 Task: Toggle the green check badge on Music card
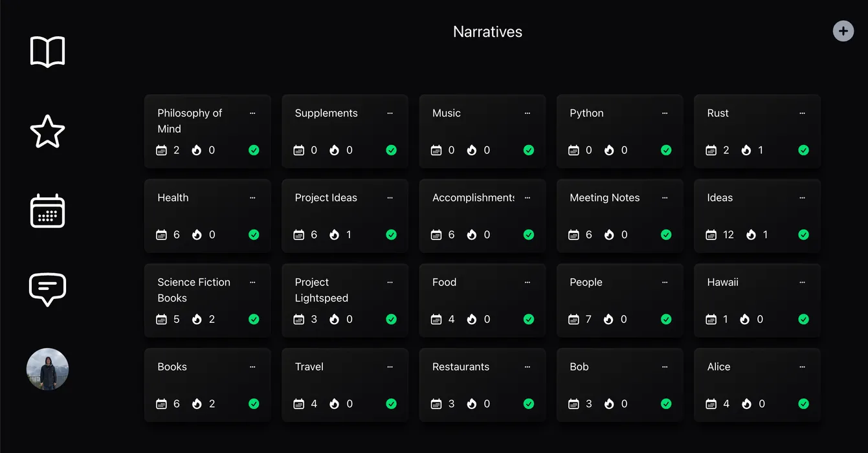click(528, 149)
